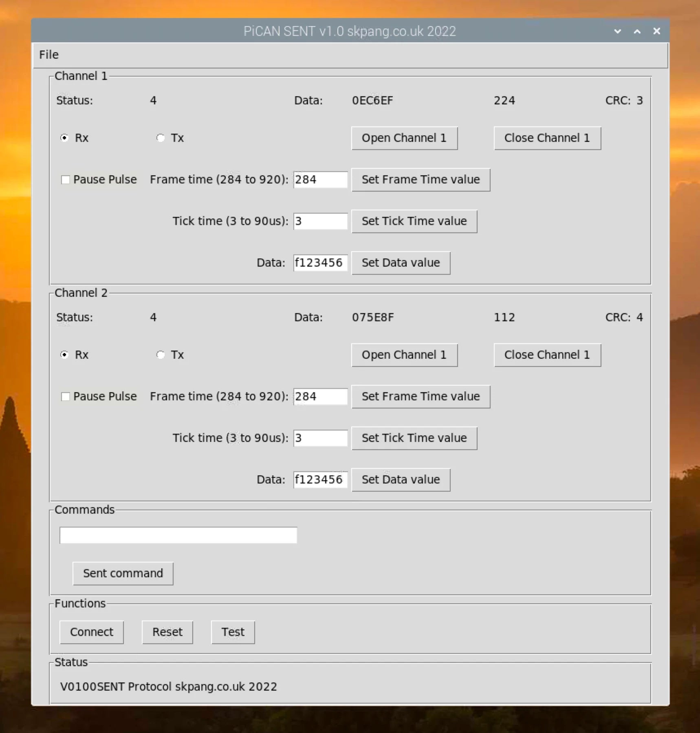Enable Pause Pulse on Channel 2
Viewport: 700px width, 733px height.
[x=66, y=396]
